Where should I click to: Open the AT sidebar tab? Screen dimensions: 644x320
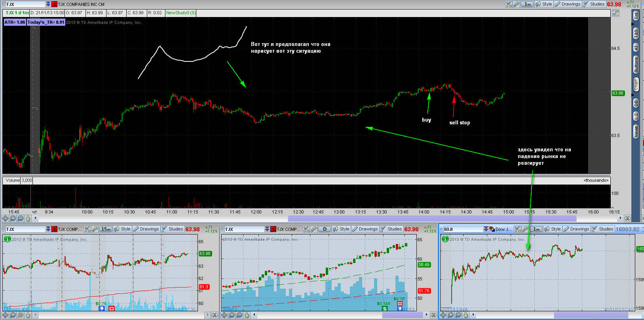pyautogui.click(x=636, y=48)
